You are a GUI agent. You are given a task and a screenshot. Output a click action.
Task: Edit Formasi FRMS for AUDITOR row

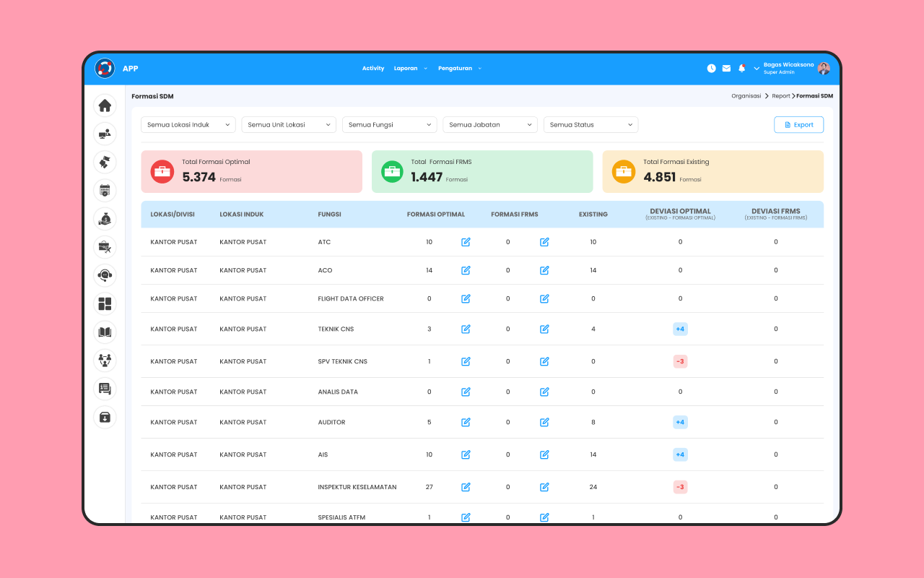pos(544,422)
